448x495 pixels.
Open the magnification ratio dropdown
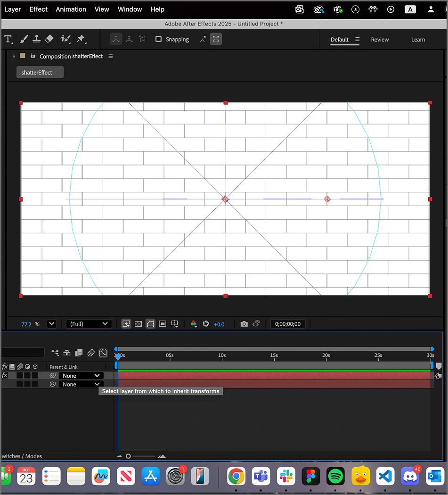[x=51, y=324]
